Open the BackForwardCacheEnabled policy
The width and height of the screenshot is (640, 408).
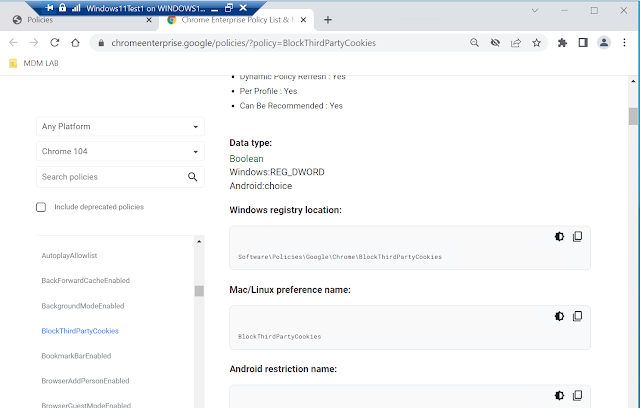[86, 280]
